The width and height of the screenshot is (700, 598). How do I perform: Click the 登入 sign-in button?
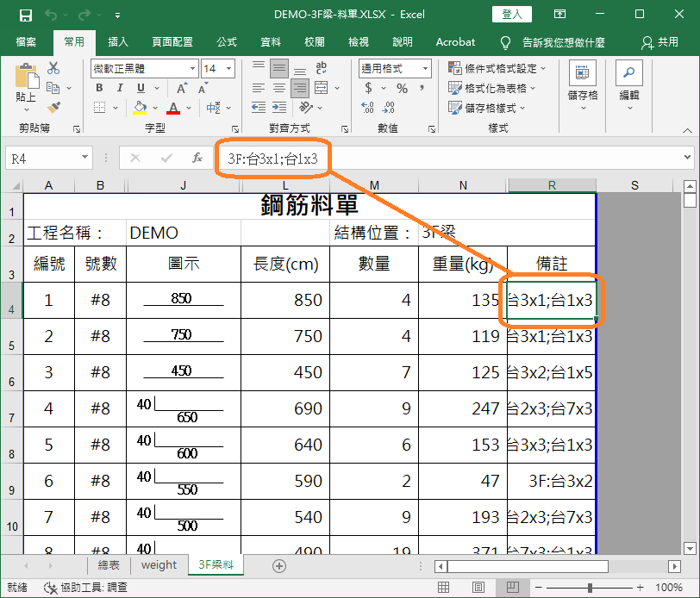point(511,15)
